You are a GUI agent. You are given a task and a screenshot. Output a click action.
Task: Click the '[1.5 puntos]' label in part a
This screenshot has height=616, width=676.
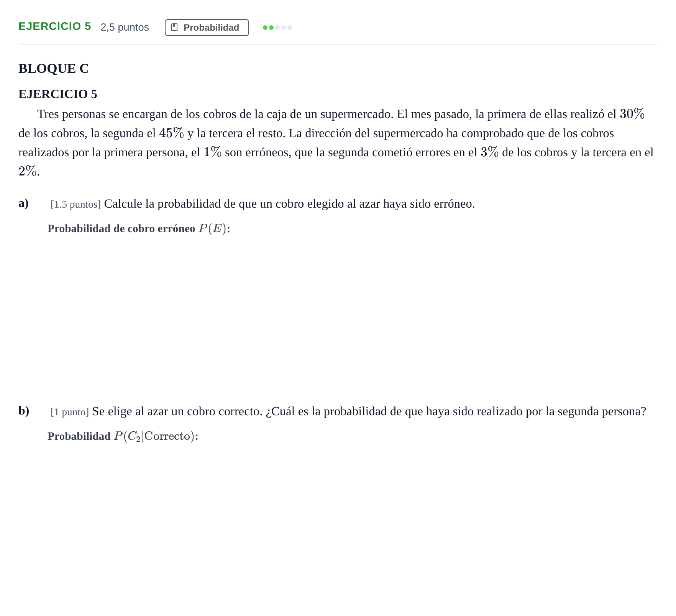pos(75,205)
